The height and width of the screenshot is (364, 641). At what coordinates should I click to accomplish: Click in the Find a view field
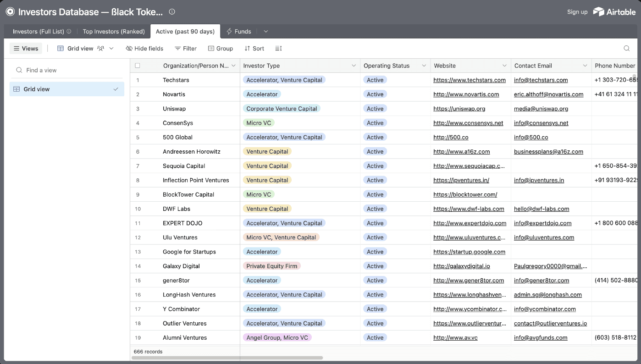point(67,70)
